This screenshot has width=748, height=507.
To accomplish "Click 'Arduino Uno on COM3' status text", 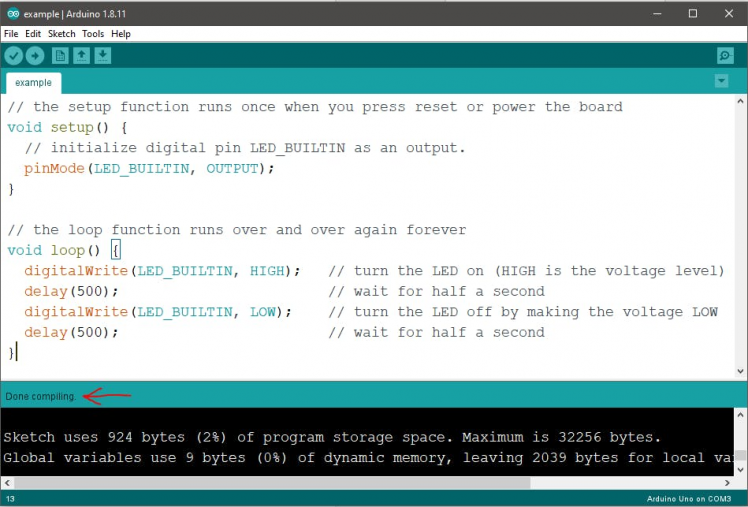I will (689, 499).
